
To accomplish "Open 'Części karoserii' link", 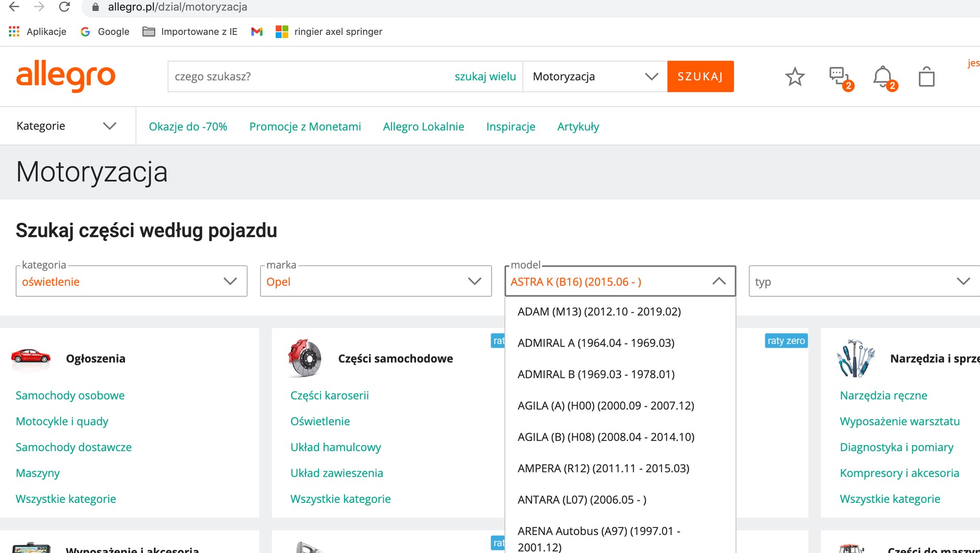I will [x=329, y=395].
